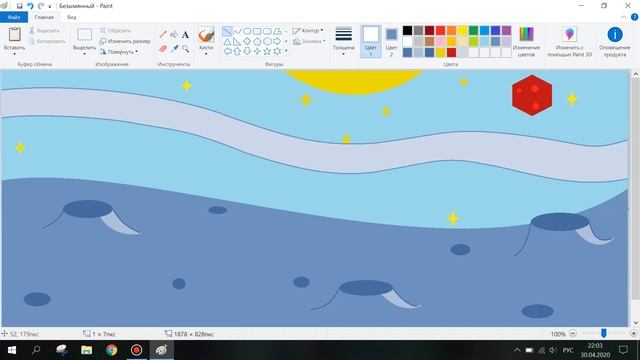The width and height of the screenshot is (640, 360).
Task: Switch to the View (Вид) tab
Action: click(72, 17)
